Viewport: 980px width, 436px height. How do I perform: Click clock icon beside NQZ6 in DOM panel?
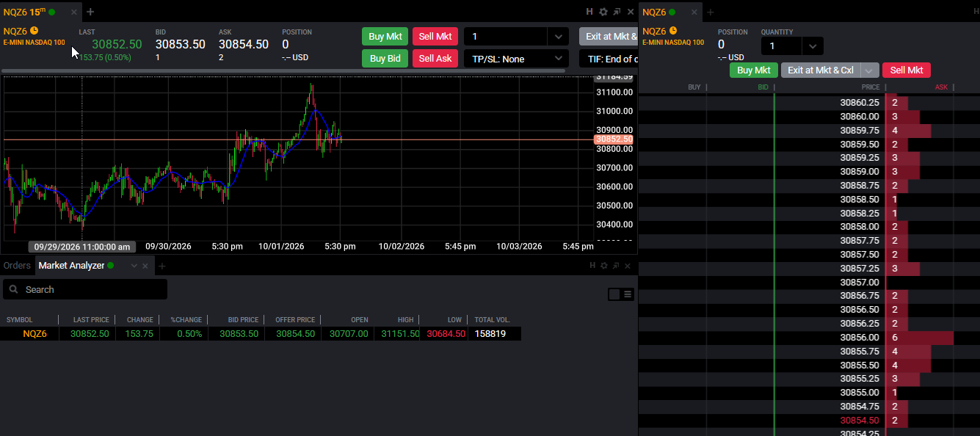coord(673,31)
